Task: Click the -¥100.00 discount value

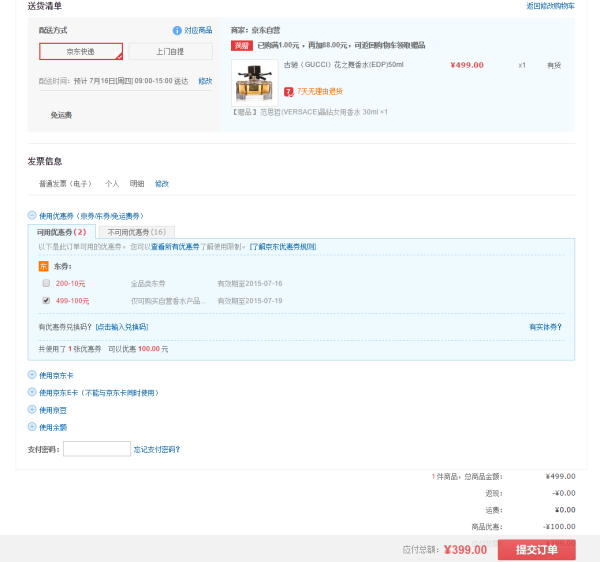Action: point(559,527)
